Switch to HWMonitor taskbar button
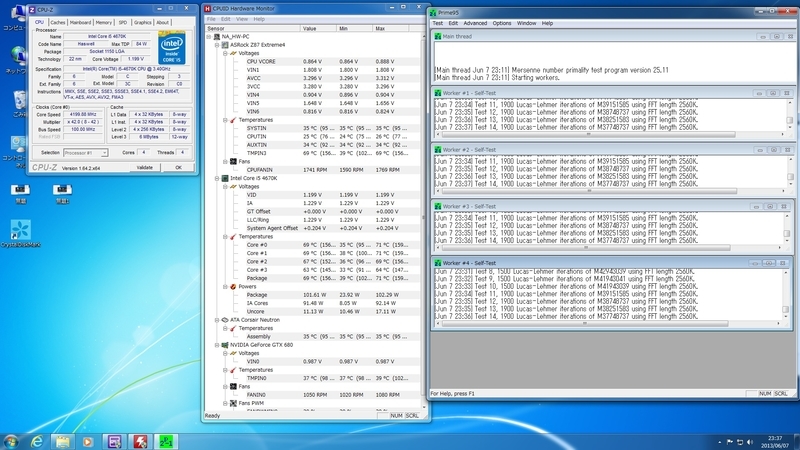 pos(140,441)
